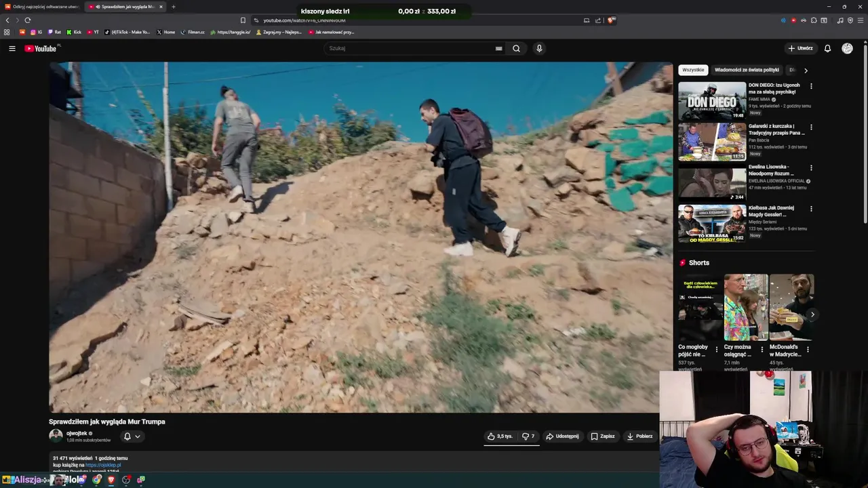Click the Udostępnij share button
Screen dimensions: 868x488
pos(562,436)
